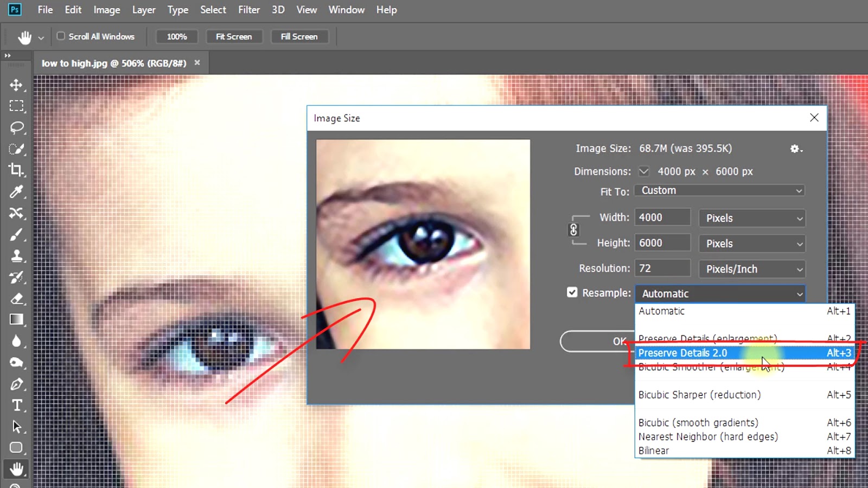Open the Resolution units dropdown
The height and width of the screenshot is (488, 868).
[751, 268]
